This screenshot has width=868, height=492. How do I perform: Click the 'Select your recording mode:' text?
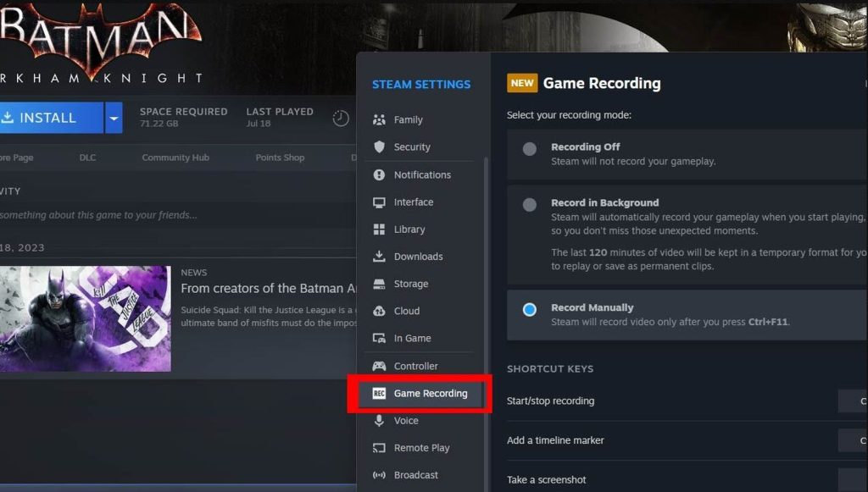coord(569,115)
